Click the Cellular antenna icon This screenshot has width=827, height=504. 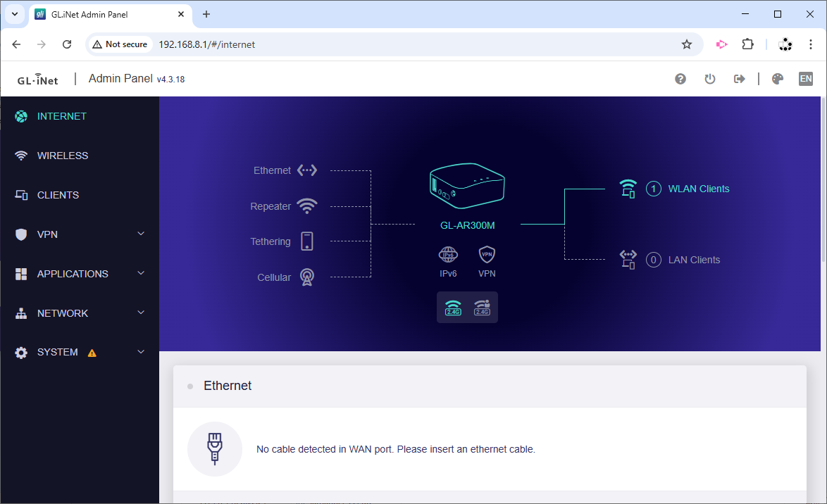click(306, 277)
